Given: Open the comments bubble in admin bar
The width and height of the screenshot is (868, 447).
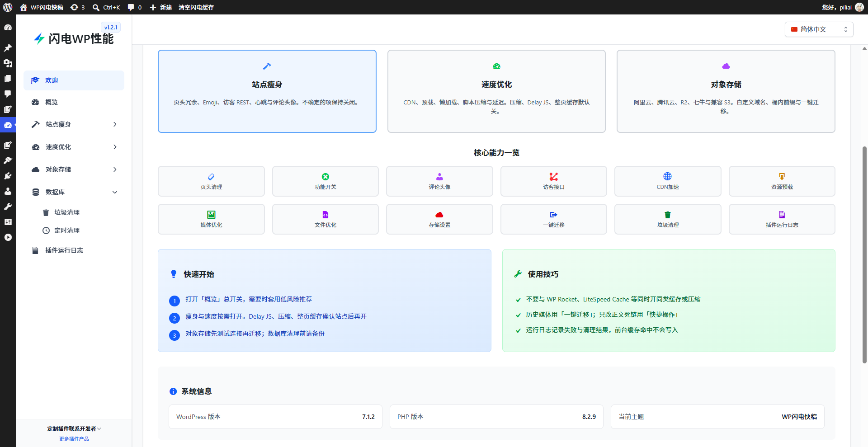Looking at the screenshot, I should click(135, 7).
